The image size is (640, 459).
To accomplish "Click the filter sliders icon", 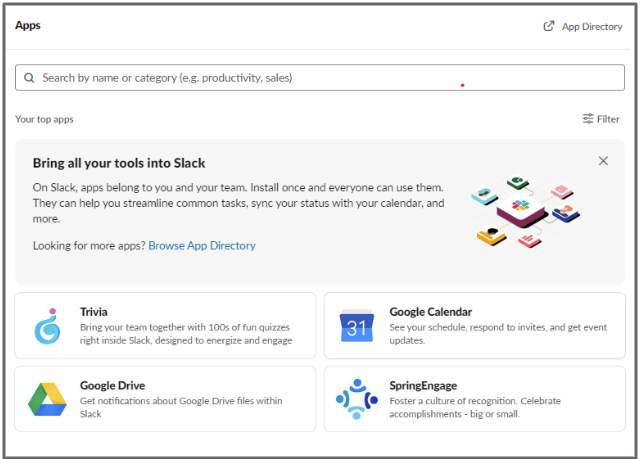I will click(588, 119).
